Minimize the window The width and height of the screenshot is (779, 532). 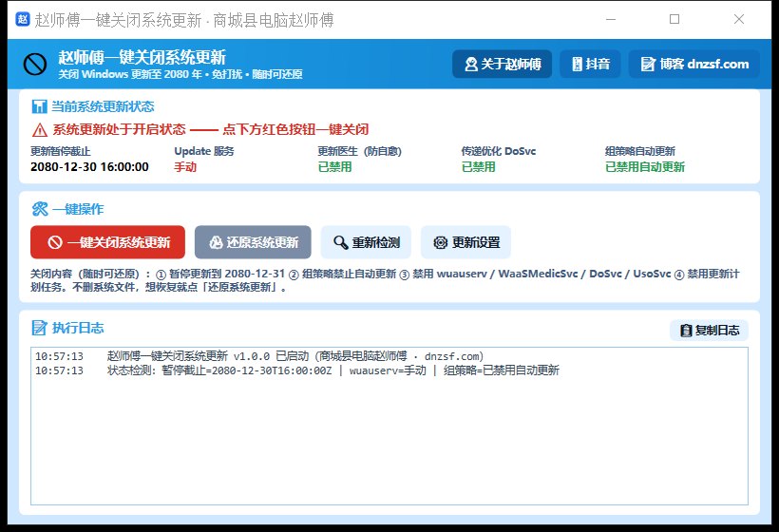pos(611,19)
